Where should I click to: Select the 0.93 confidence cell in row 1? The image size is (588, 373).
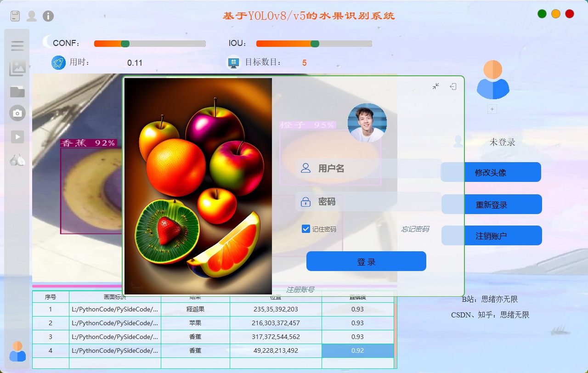point(358,310)
